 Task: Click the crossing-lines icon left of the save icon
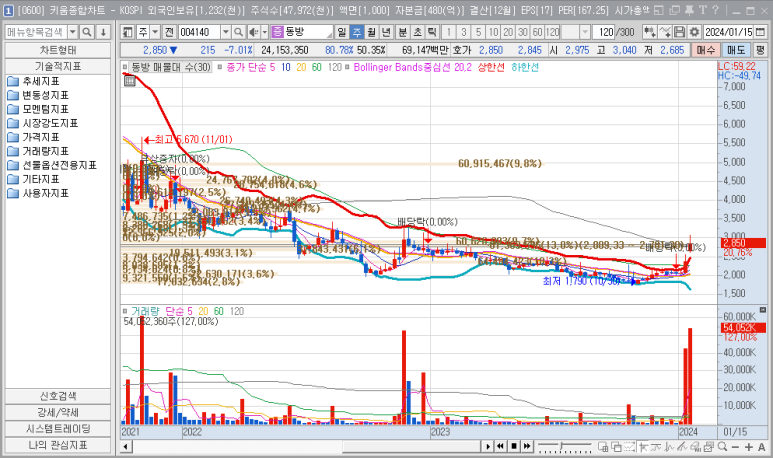tap(665, 33)
